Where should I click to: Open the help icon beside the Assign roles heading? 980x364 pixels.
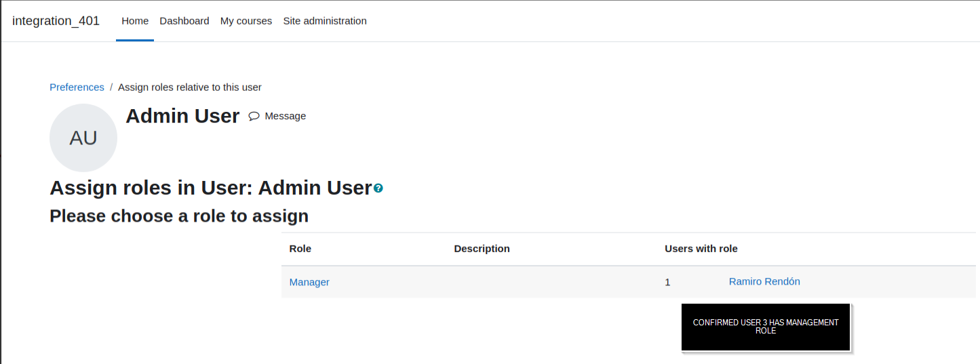pyautogui.click(x=378, y=188)
